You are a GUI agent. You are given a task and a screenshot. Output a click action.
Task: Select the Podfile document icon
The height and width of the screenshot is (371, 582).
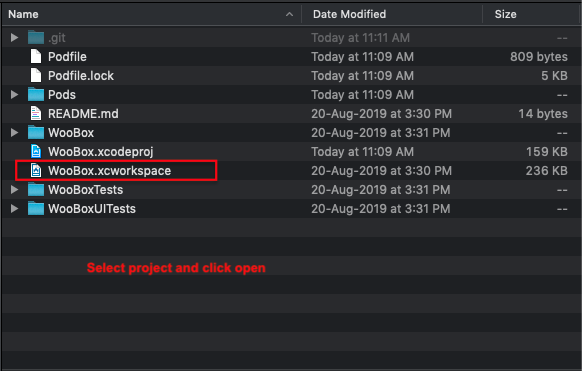[36, 56]
